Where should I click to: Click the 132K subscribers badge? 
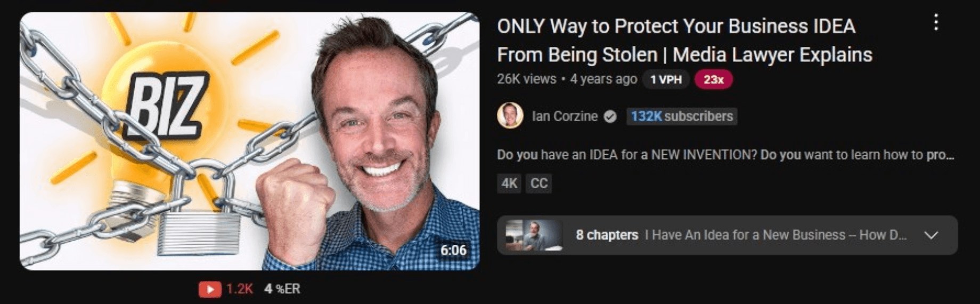pos(682,116)
